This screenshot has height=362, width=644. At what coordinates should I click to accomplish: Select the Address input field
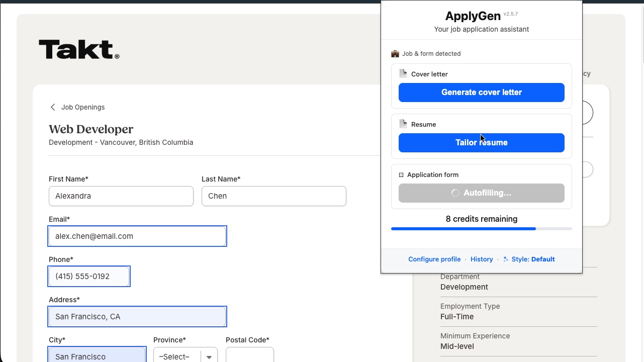click(x=137, y=317)
